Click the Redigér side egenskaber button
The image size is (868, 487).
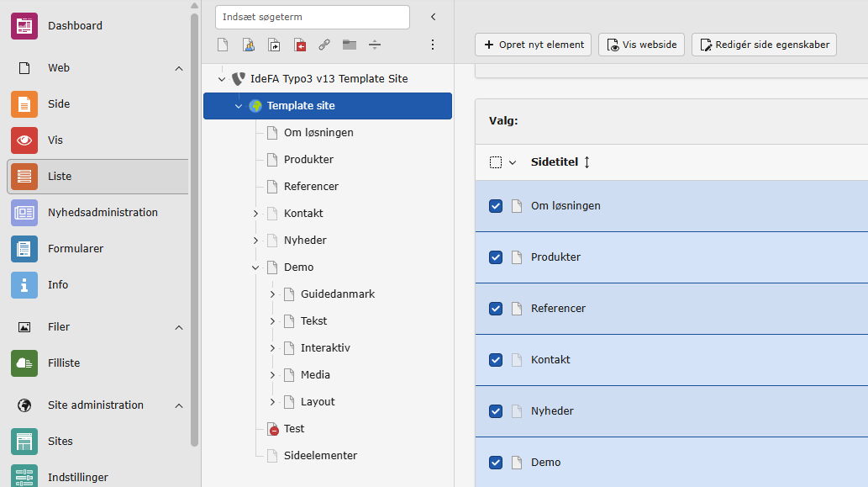[x=764, y=45]
